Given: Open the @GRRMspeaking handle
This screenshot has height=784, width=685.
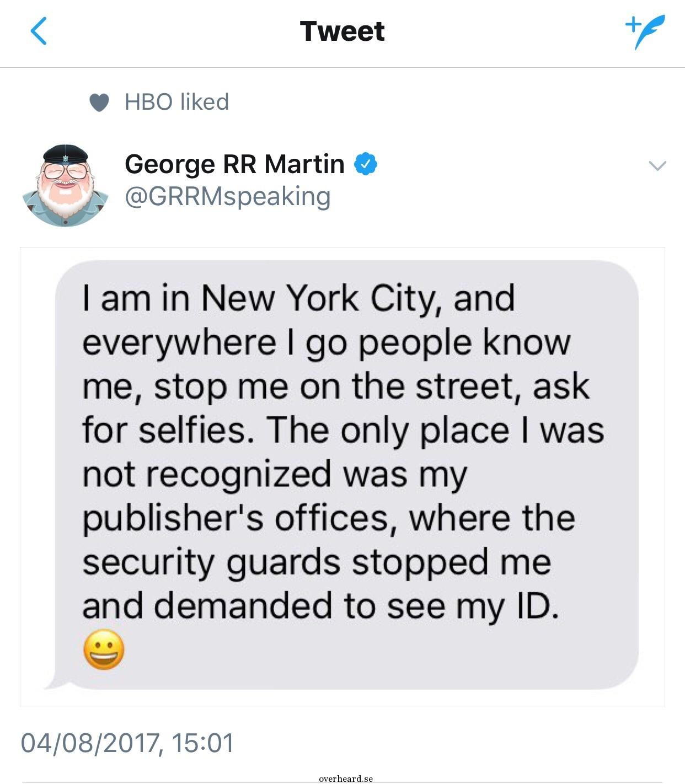Looking at the screenshot, I should (x=227, y=196).
